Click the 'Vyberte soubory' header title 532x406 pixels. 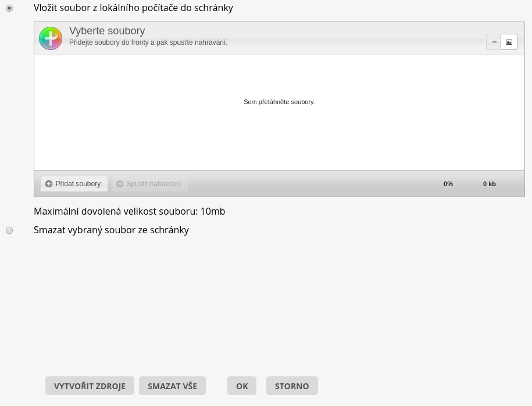107,31
